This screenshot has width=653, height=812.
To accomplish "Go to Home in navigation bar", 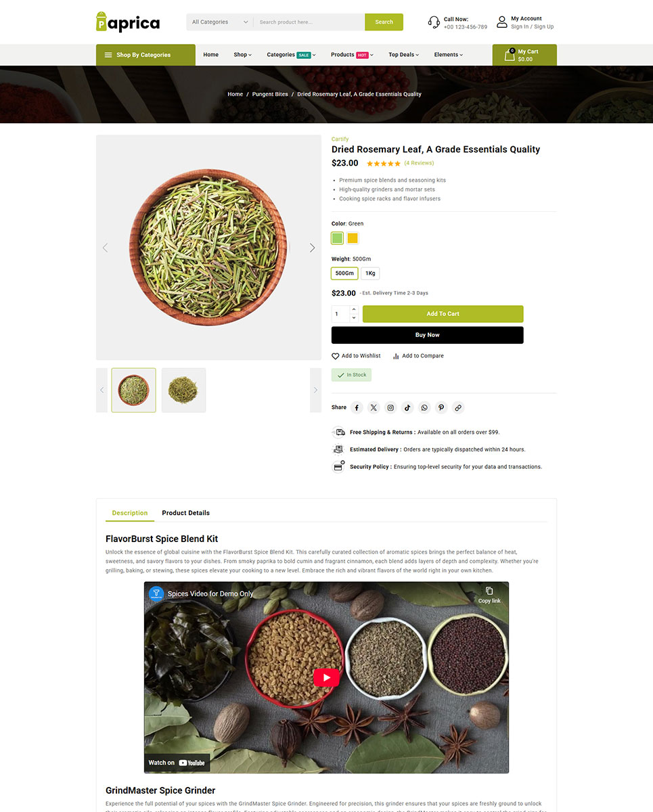I will click(211, 55).
